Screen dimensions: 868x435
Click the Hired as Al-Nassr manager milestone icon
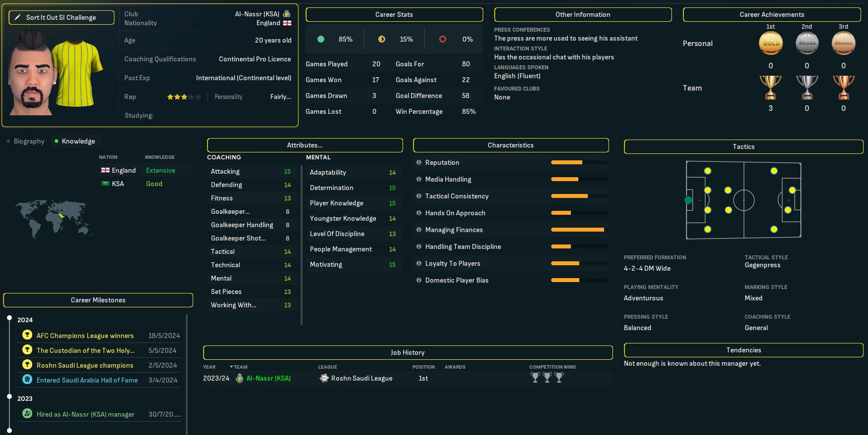click(x=27, y=413)
